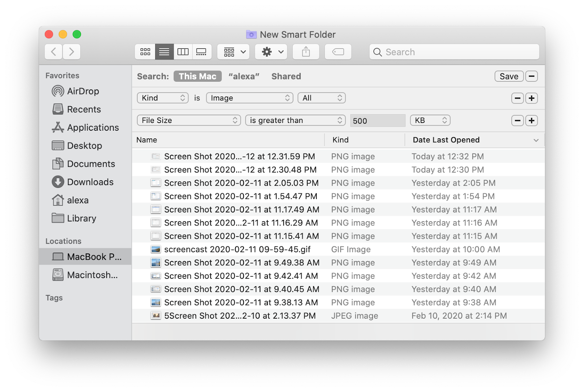
Task: Open the File Size attribute dropdown
Action: point(189,120)
